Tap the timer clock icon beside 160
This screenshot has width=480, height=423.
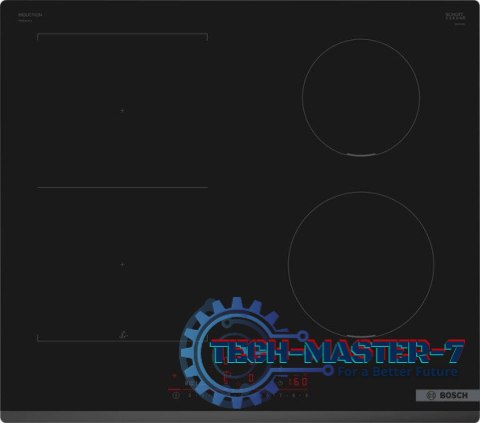pyautogui.click(x=281, y=383)
